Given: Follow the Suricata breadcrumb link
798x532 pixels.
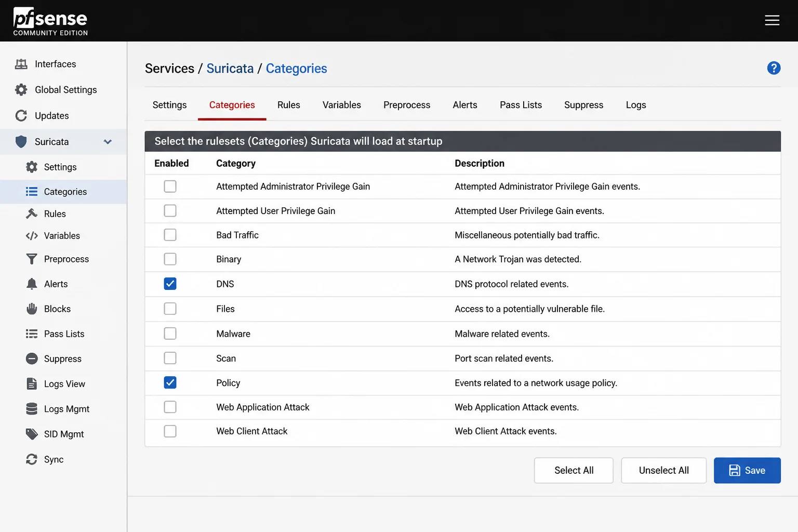Looking at the screenshot, I should click(230, 69).
